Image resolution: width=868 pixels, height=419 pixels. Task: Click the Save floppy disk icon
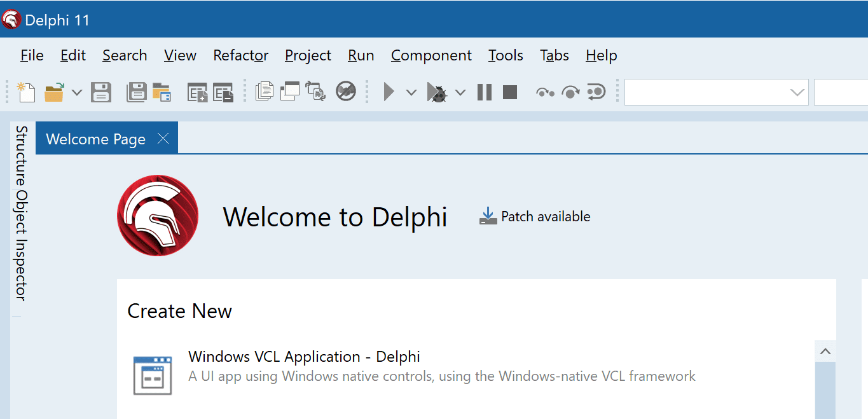click(x=101, y=92)
